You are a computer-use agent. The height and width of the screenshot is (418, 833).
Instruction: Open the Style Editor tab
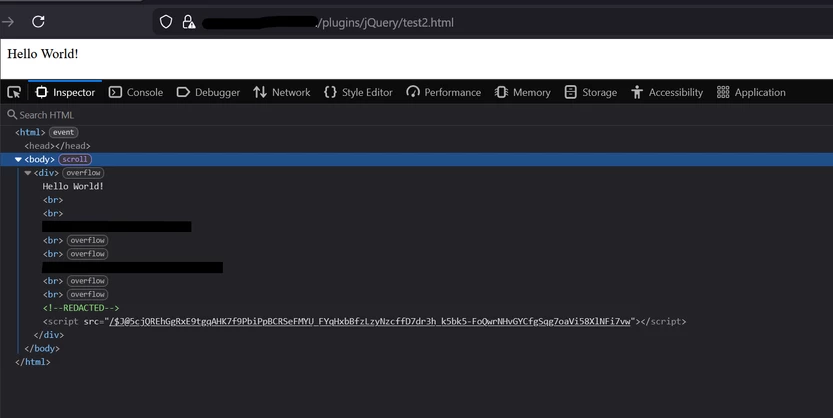click(358, 92)
